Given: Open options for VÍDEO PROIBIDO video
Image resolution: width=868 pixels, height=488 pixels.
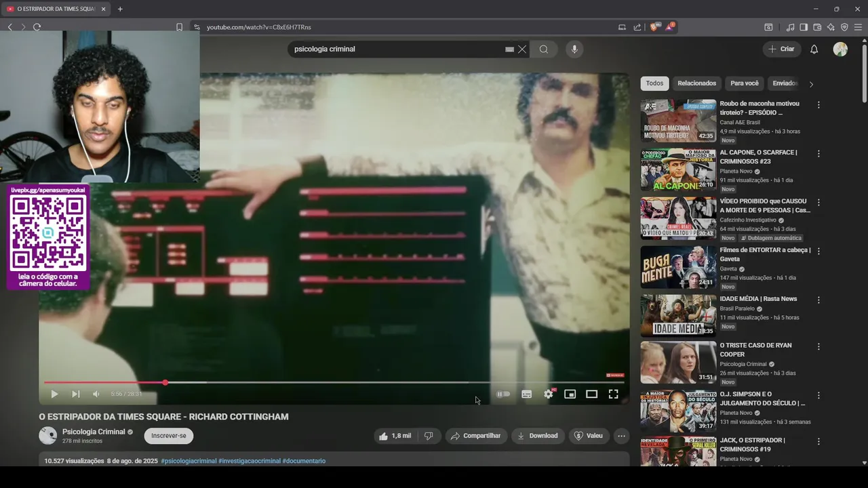Looking at the screenshot, I should point(818,203).
